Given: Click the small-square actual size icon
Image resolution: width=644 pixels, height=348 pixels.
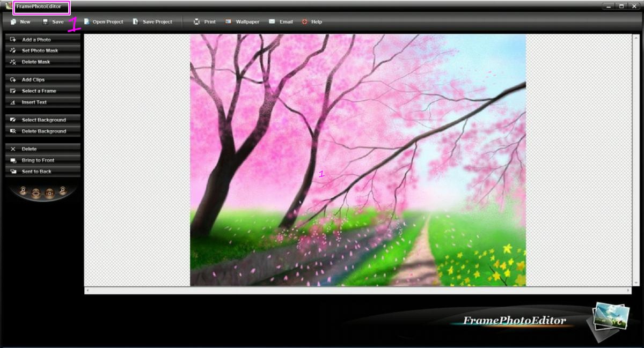Looking at the screenshot, I should (50, 193).
